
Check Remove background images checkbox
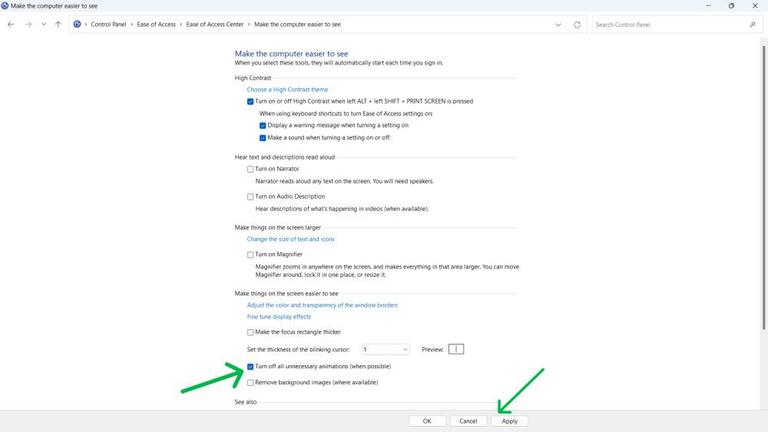coord(250,383)
